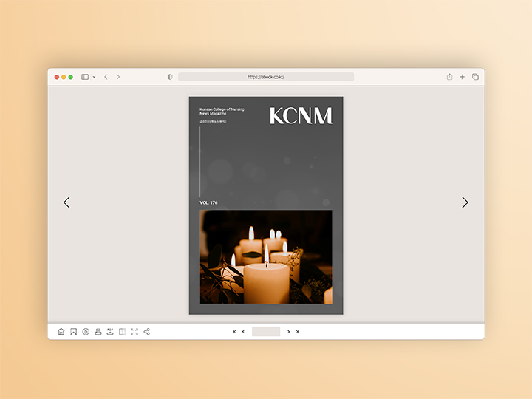The width and height of the screenshot is (532, 399).
Task: Flip to next page with right arrow
Action: 465,202
